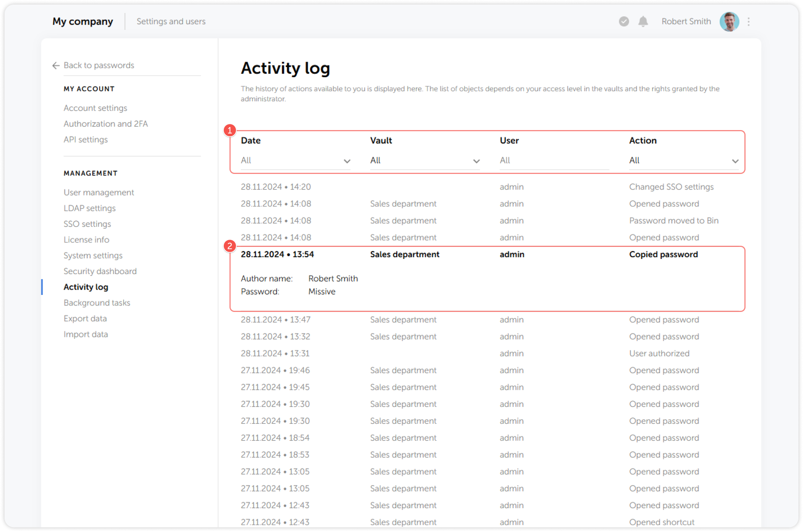Switch to Settings and users
The height and width of the screenshot is (532, 803).
171,22
